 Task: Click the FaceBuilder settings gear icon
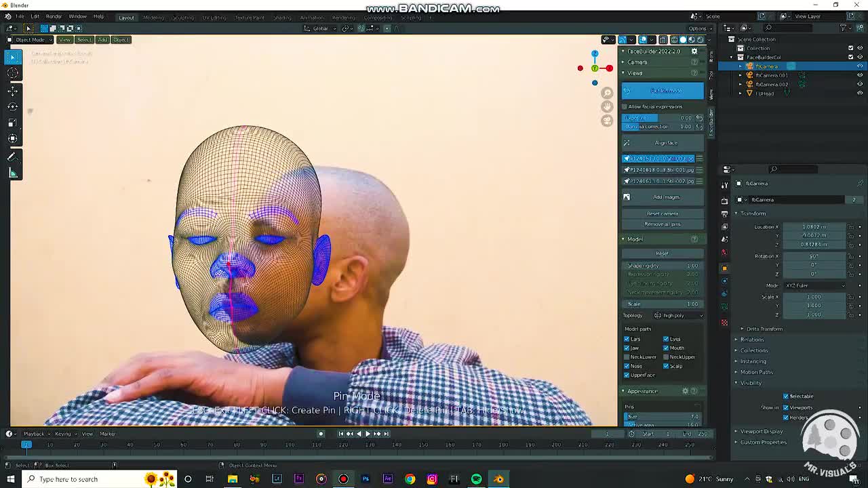(694, 52)
